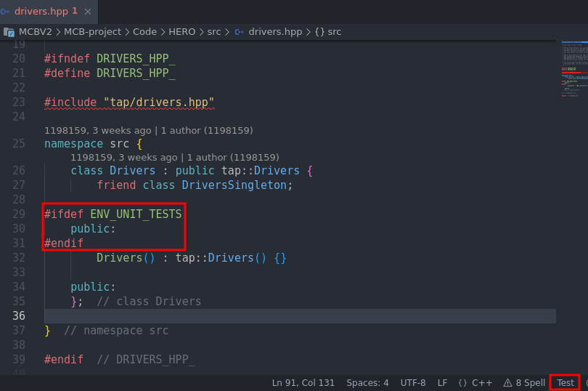Click the {} src namespace symbol breadcrumb
588x391 pixels.
pyautogui.click(x=327, y=32)
